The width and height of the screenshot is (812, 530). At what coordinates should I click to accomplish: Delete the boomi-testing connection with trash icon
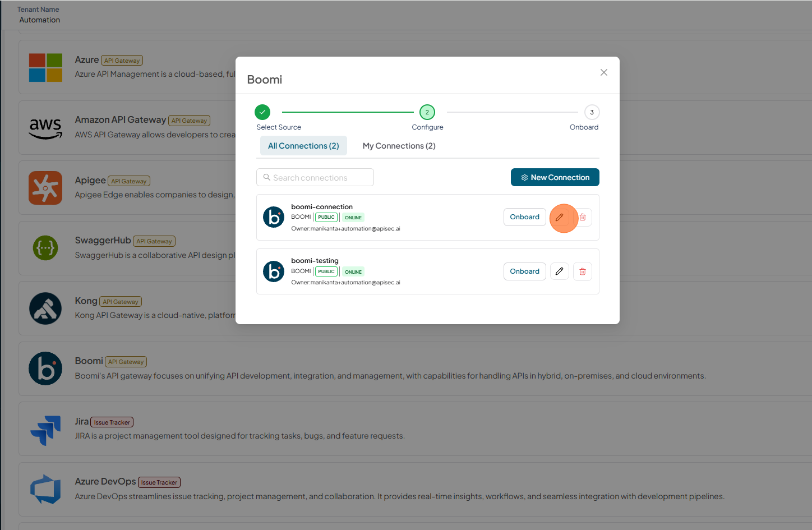583,271
